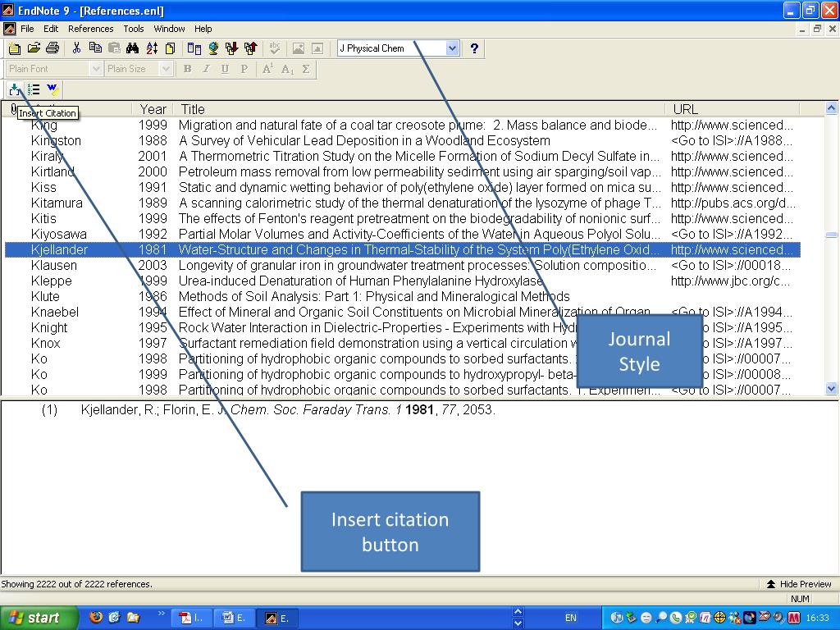Select the Kleppe reference row
This screenshot has height=630, width=840.
pos(402,281)
